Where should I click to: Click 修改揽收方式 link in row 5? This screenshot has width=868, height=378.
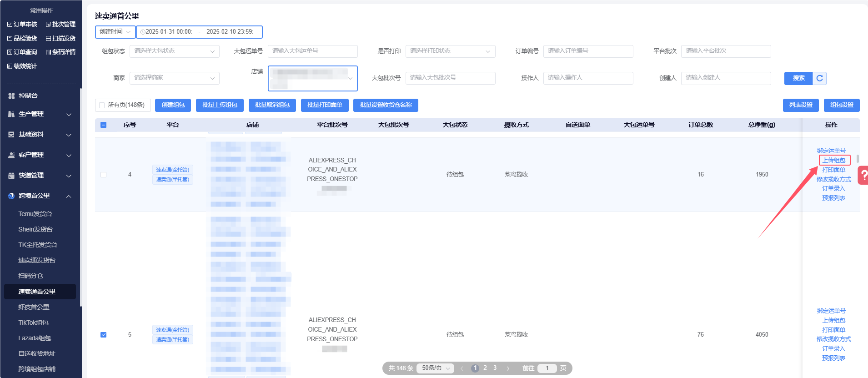834,339
